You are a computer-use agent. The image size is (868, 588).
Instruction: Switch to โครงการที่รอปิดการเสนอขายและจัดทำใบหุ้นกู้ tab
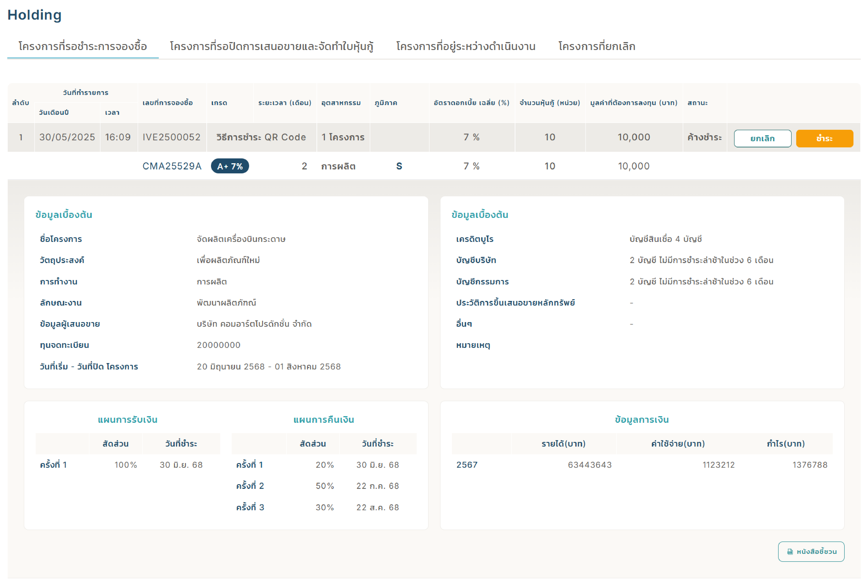point(272,46)
